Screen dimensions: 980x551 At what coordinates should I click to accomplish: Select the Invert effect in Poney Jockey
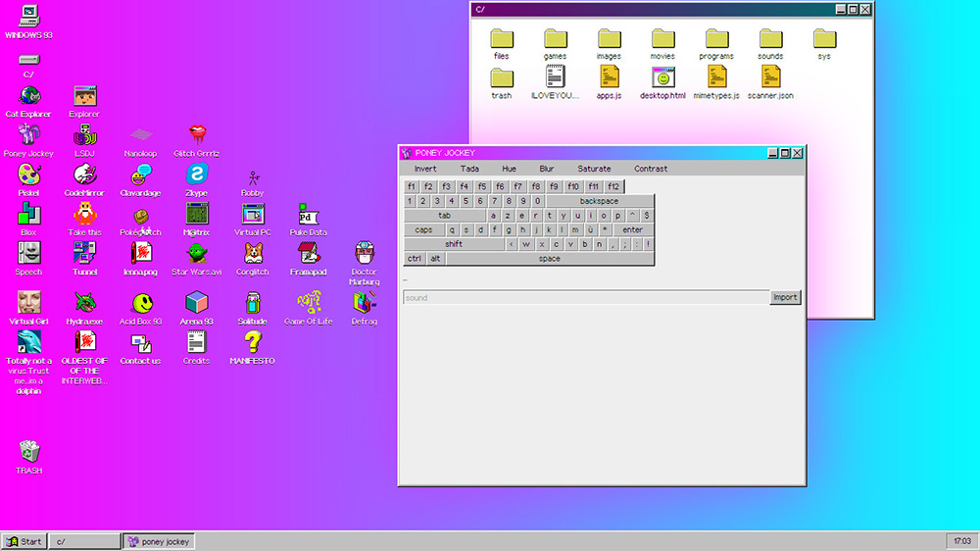point(425,169)
